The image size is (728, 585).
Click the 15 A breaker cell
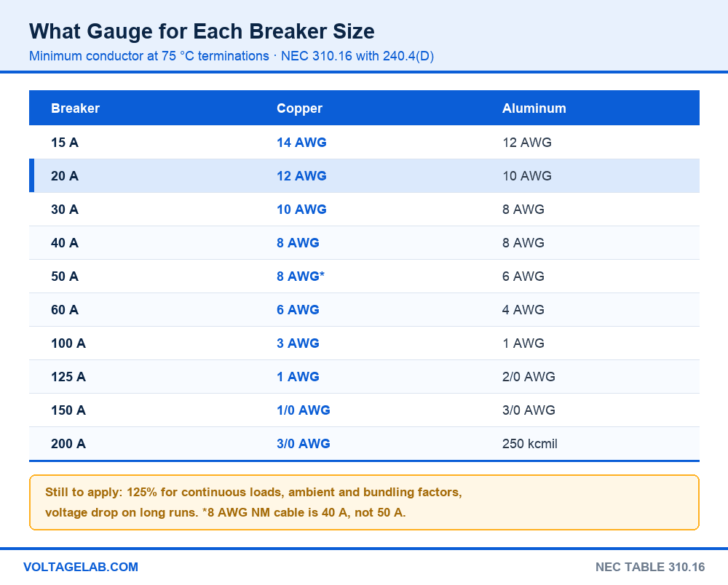[65, 143]
